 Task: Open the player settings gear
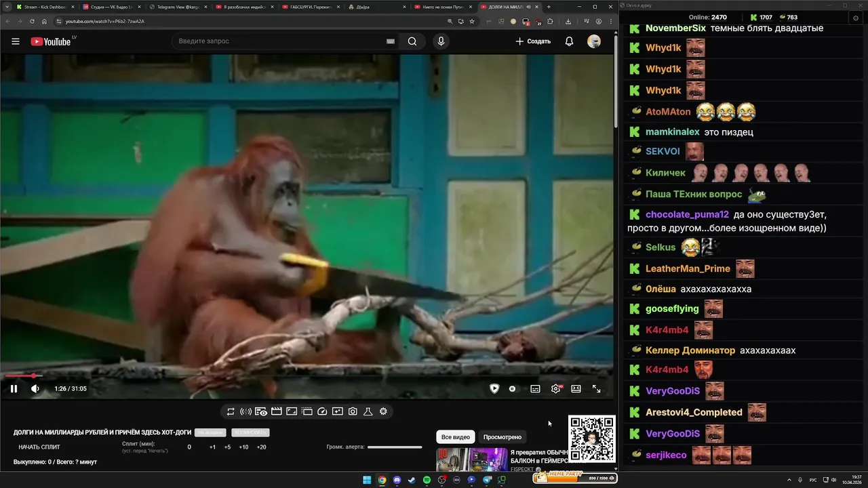coord(556,388)
